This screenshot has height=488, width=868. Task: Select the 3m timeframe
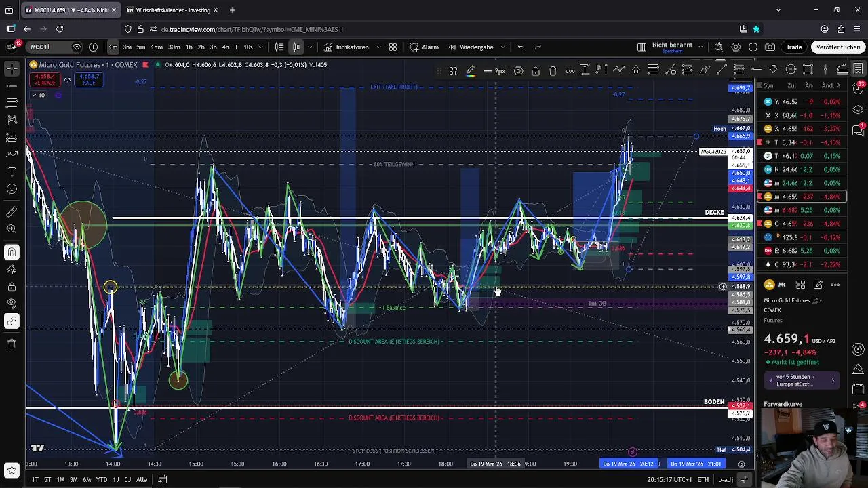tap(127, 47)
